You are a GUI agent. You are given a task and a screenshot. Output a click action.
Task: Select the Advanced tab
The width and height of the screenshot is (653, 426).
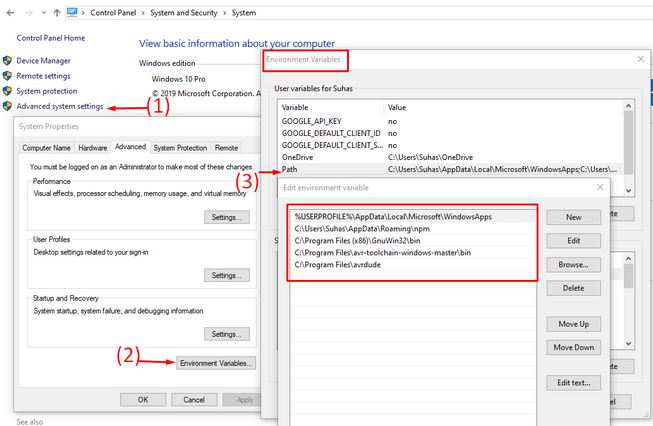point(130,147)
